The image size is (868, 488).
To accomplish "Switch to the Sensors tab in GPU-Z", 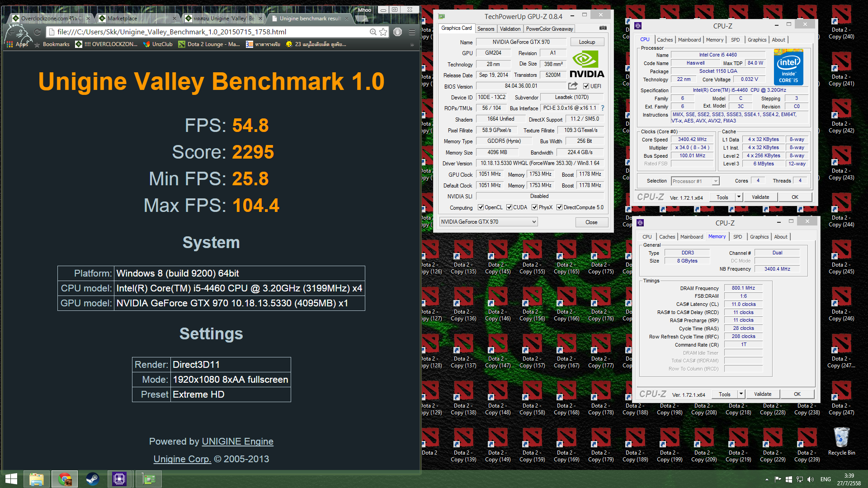I will 486,28.
